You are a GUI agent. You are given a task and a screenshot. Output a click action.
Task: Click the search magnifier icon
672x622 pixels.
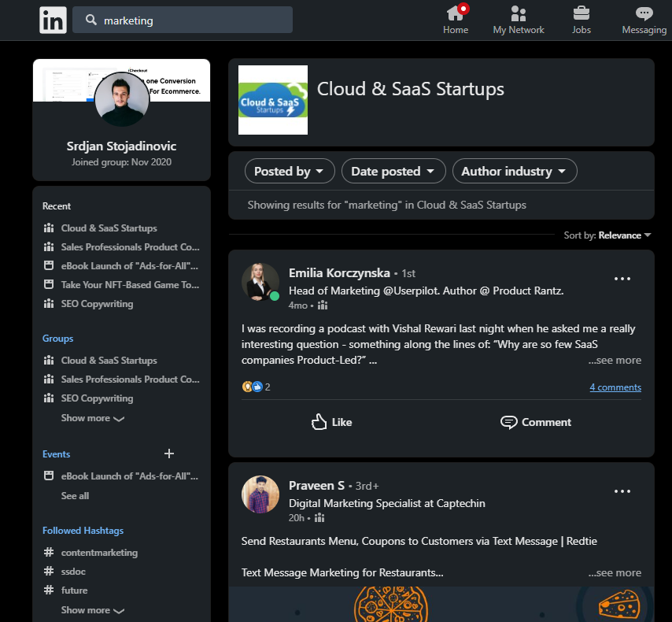[90, 20]
